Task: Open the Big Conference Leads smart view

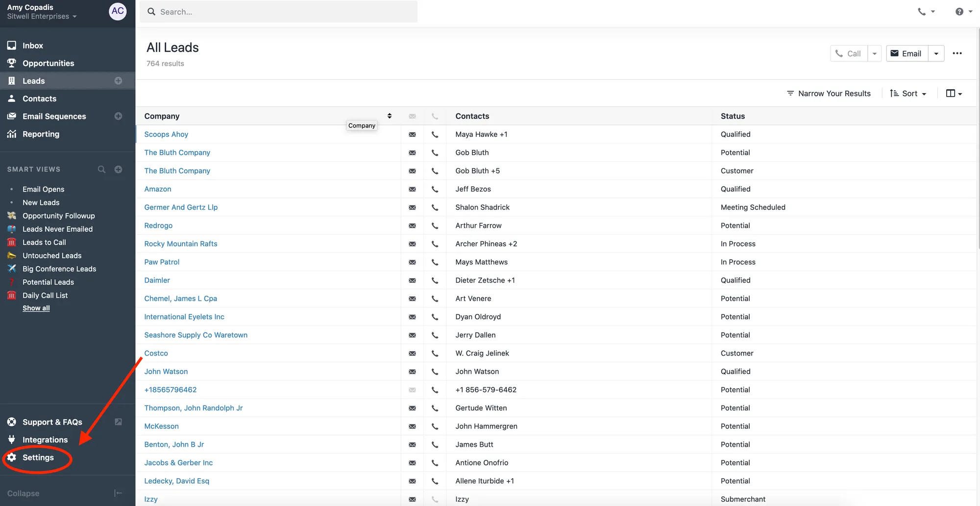Action: click(59, 269)
